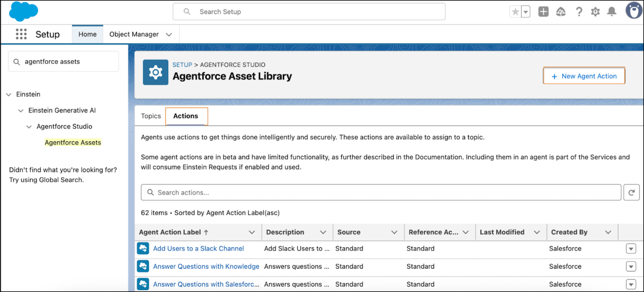Click New Agent Action button
This screenshot has width=644, height=292.
tap(584, 76)
